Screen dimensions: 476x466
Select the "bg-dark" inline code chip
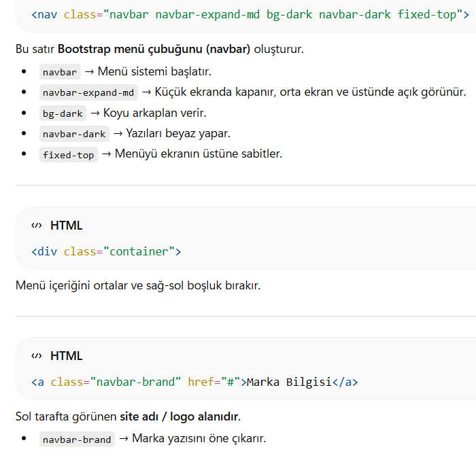[63, 113]
